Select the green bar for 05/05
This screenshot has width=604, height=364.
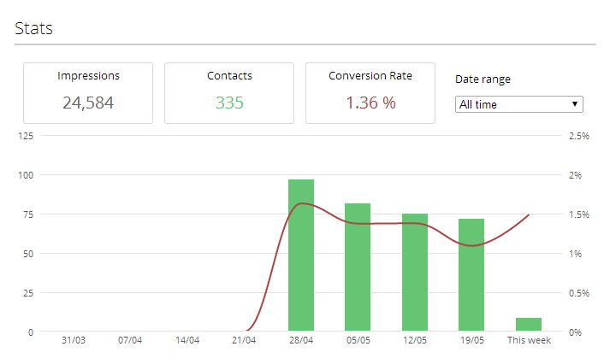click(358, 267)
